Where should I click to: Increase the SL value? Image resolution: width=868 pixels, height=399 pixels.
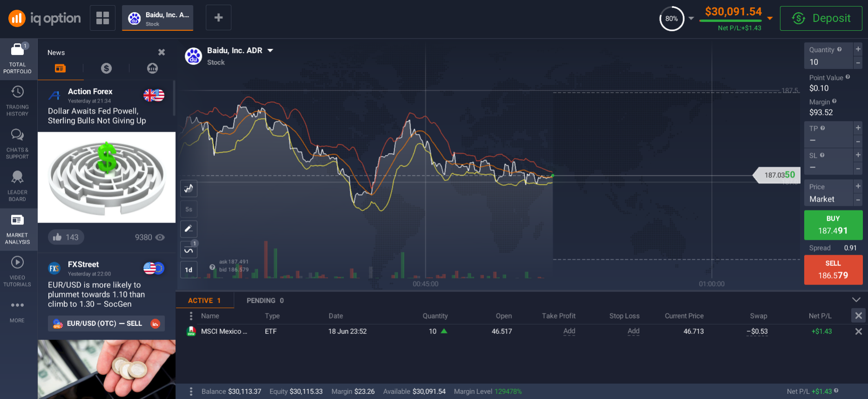858,155
